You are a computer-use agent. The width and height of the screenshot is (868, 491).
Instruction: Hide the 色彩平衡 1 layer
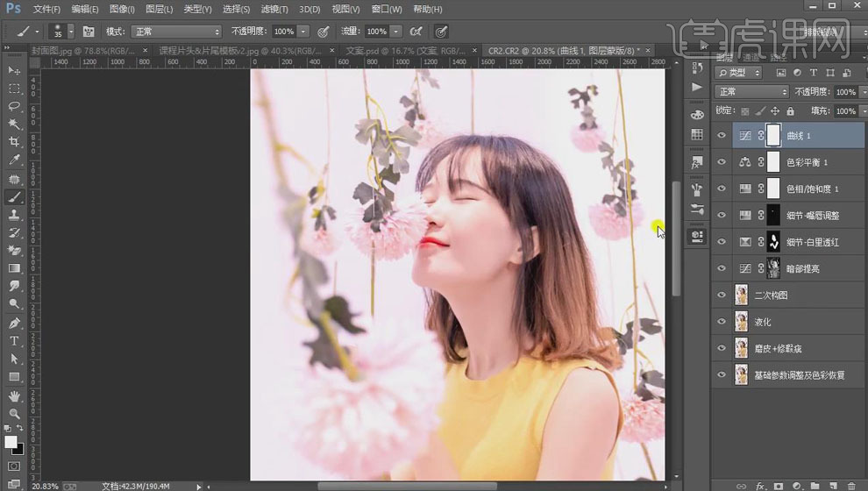pyautogui.click(x=722, y=161)
